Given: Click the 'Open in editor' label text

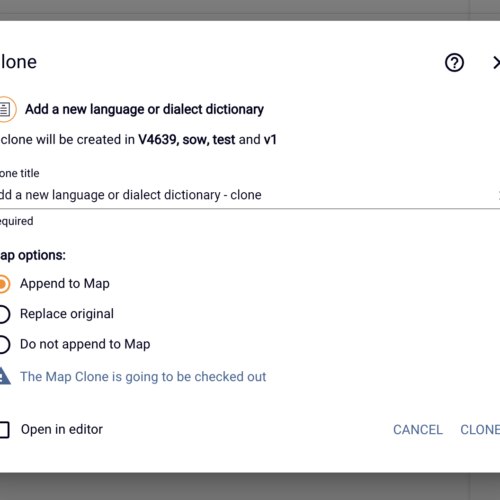Looking at the screenshot, I should click(62, 429).
